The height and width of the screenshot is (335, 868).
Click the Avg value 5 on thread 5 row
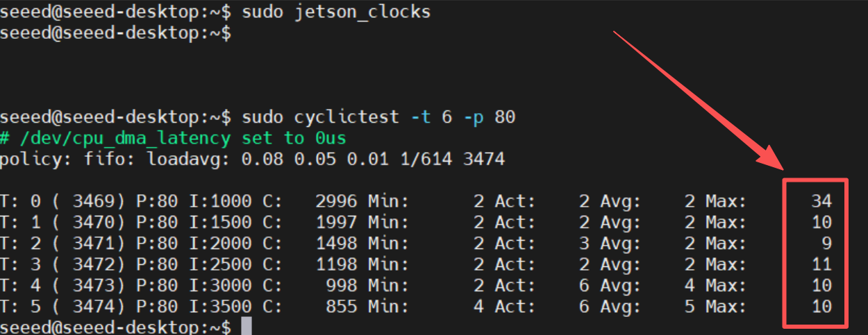[x=690, y=307]
